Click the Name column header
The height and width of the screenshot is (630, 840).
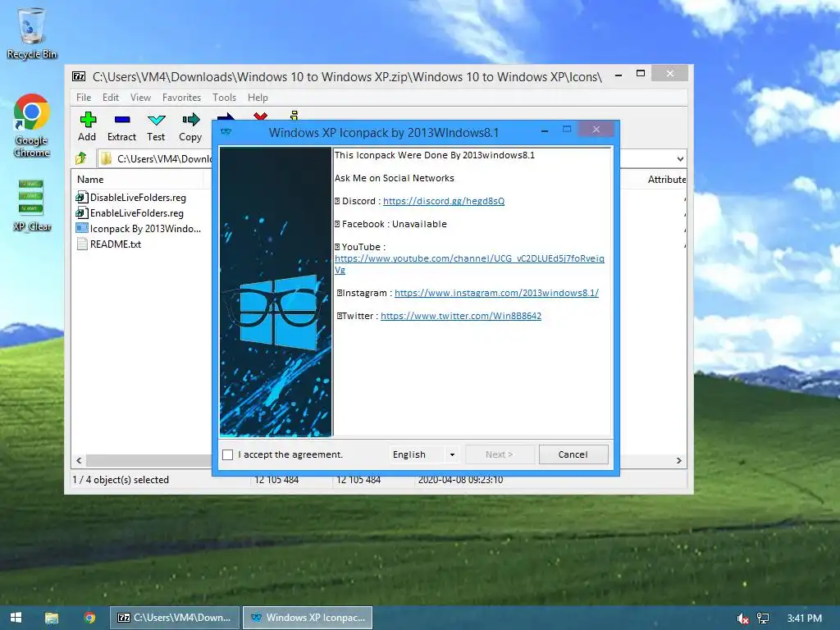point(90,180)
